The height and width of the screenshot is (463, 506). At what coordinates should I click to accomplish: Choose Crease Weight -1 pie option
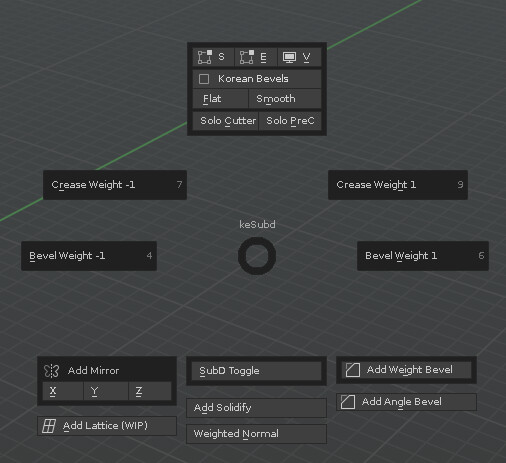pos(115,185)
